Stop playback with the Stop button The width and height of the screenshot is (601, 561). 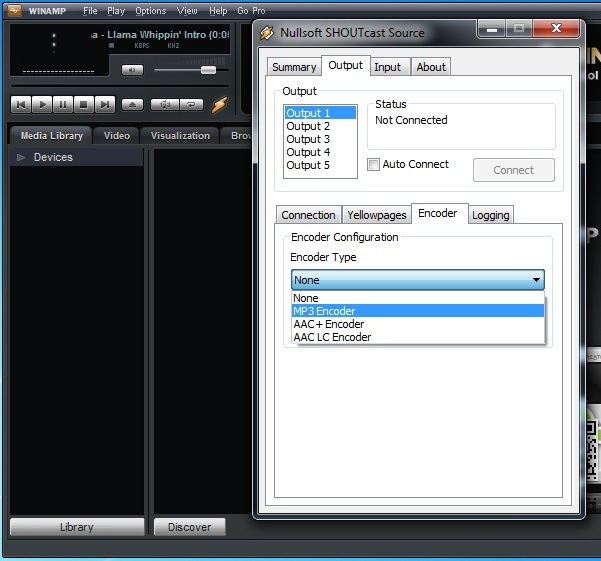point(84,105)
